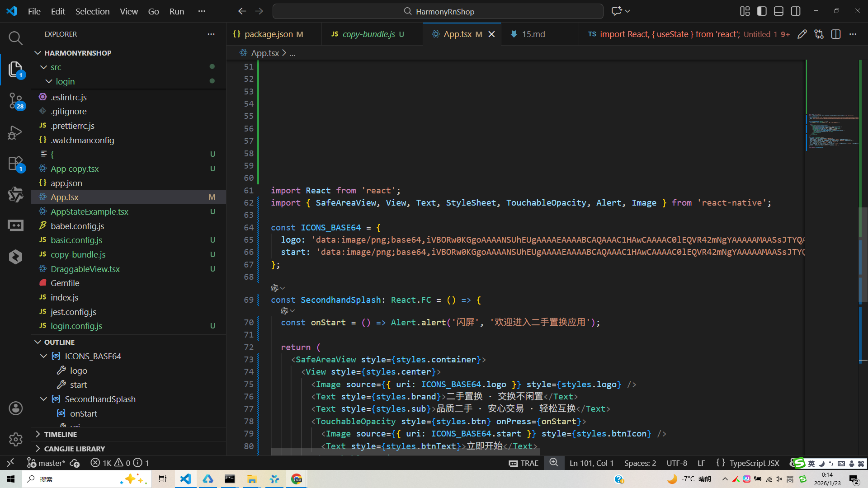Open the Extensions view

[15, 164]
